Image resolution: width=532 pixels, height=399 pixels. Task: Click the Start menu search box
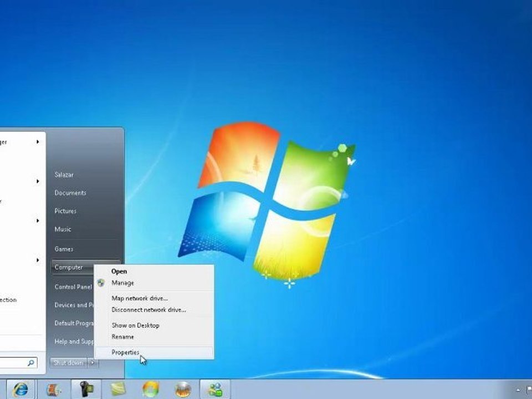click(17, 362)
